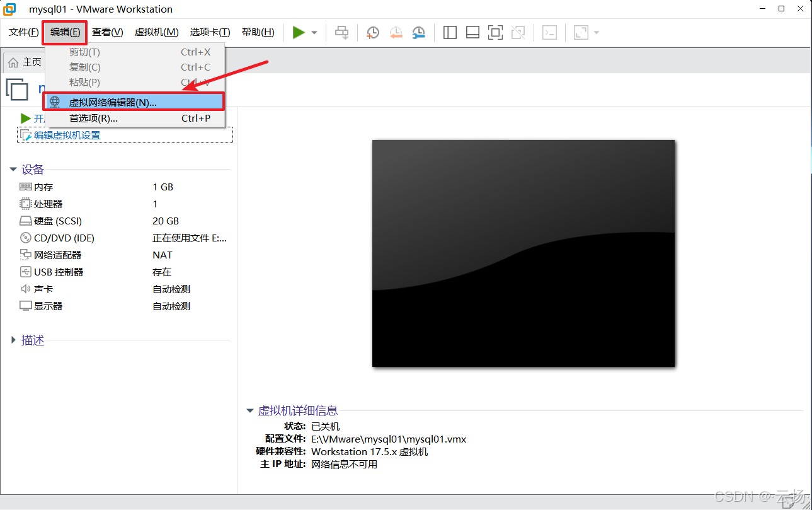
Task: Close the VMware Workstation window
Action: 800,9
